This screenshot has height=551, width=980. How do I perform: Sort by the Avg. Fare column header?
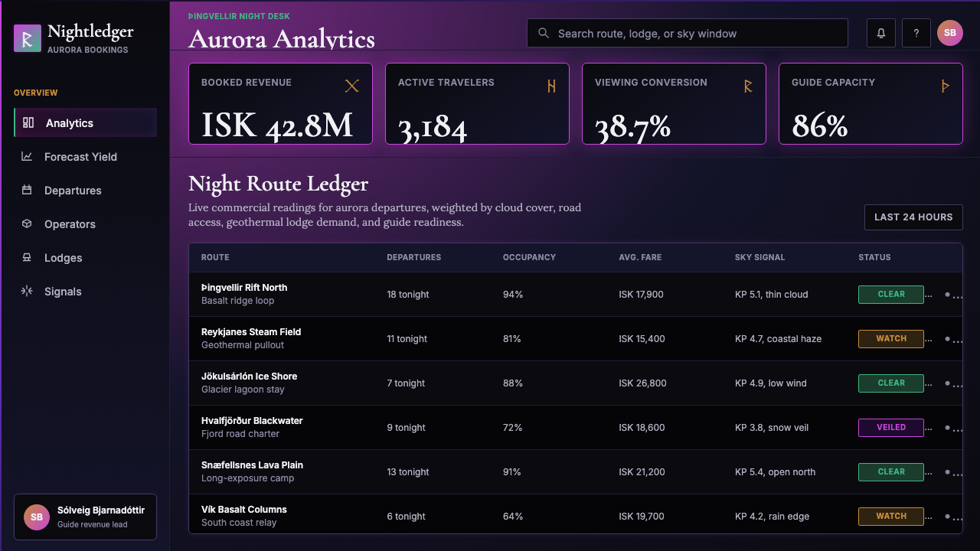640,257
